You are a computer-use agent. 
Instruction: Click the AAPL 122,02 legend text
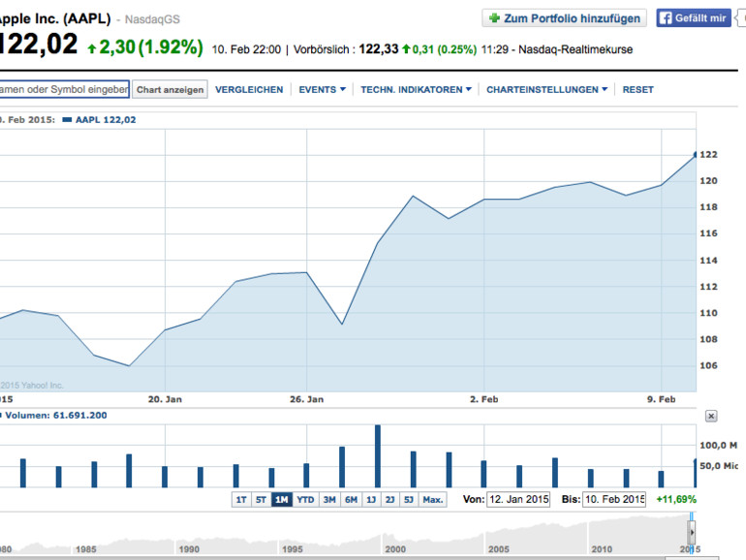[106, 120]
